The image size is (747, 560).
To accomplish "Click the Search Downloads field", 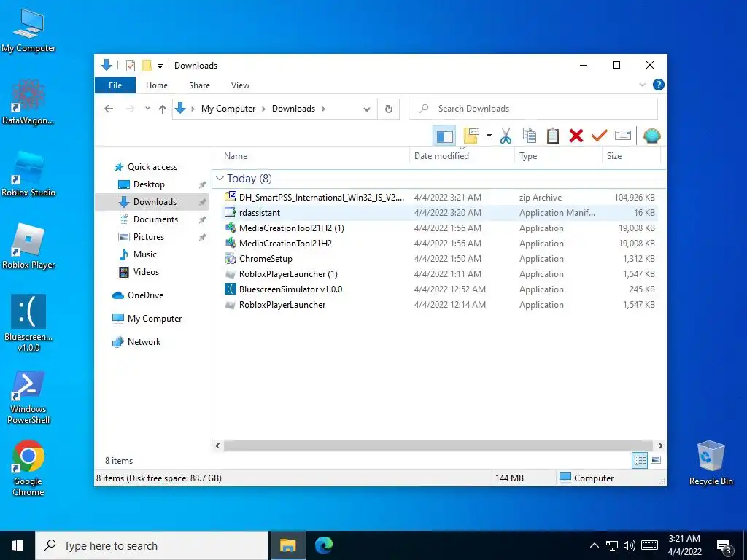I will 533,109.
